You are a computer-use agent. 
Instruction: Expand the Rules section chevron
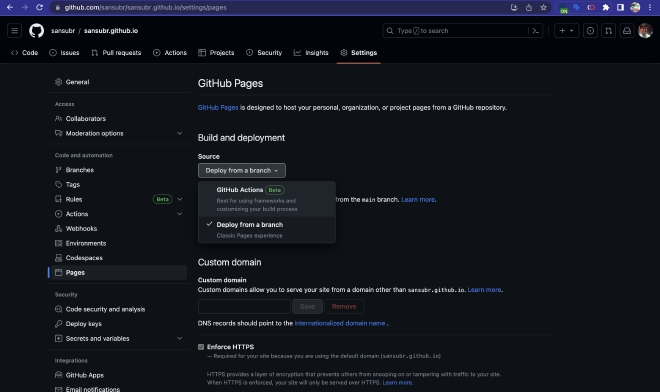click(x=180, y=199)
